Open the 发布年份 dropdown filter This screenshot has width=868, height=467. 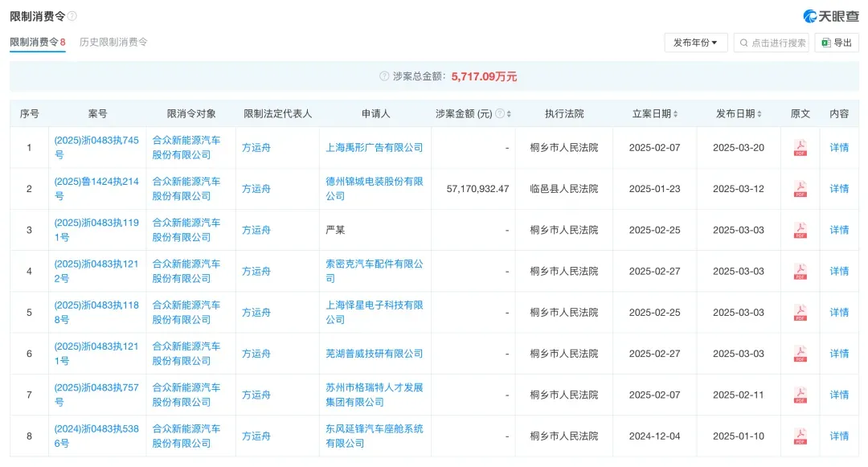pyautogui.click(x=695, y=43)
